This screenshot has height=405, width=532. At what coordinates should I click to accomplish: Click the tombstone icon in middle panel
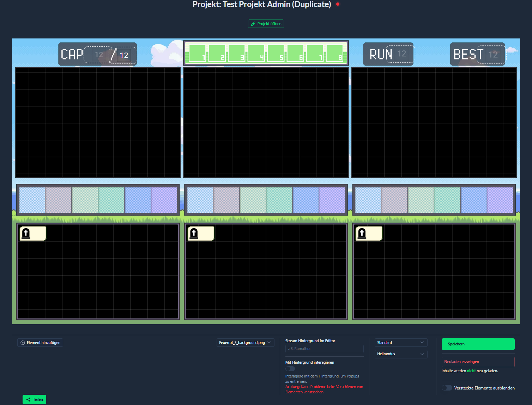pyautogui.click(x=194, y=233)
